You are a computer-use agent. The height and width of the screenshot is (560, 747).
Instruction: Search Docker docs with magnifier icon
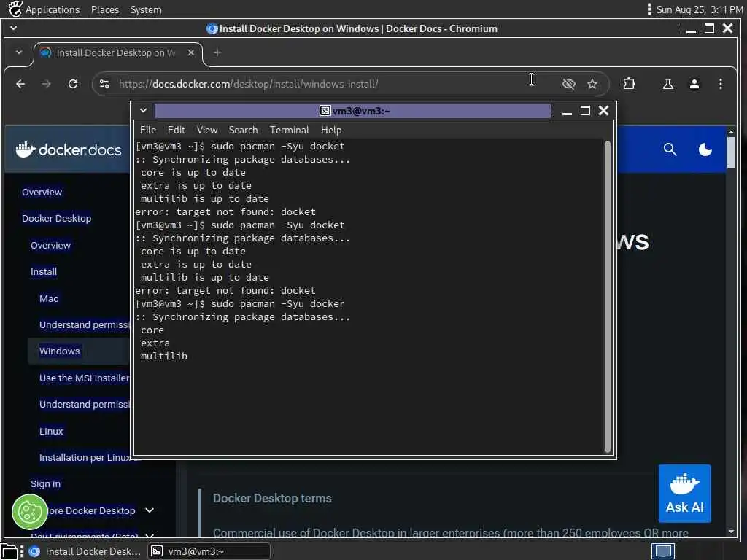670,149
